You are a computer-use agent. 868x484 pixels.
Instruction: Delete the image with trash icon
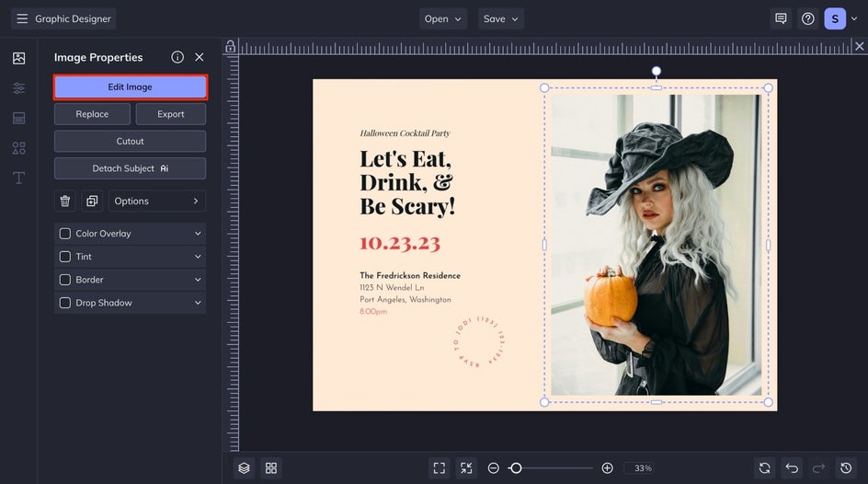(x=64, y=201)
